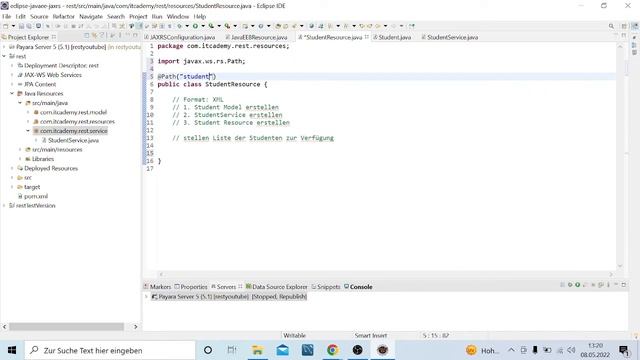Open the Debug dropdown arrow

coord(187,26)
